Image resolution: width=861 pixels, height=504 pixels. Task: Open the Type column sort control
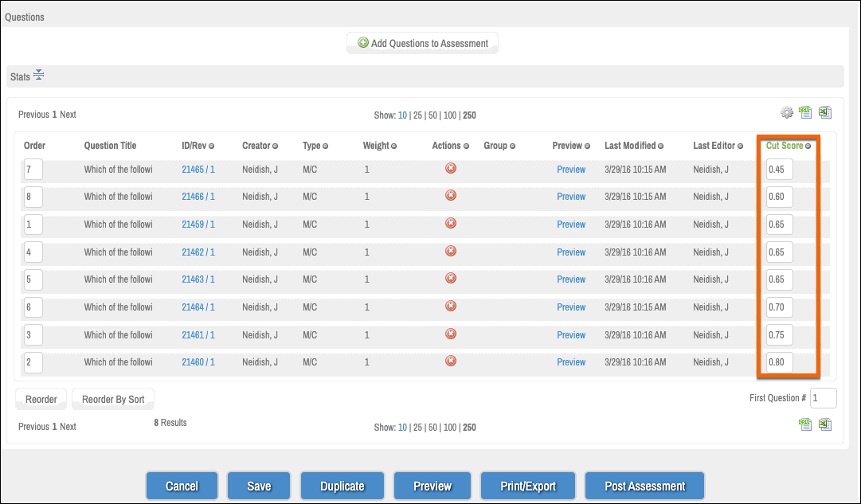(x=326, y=146)
